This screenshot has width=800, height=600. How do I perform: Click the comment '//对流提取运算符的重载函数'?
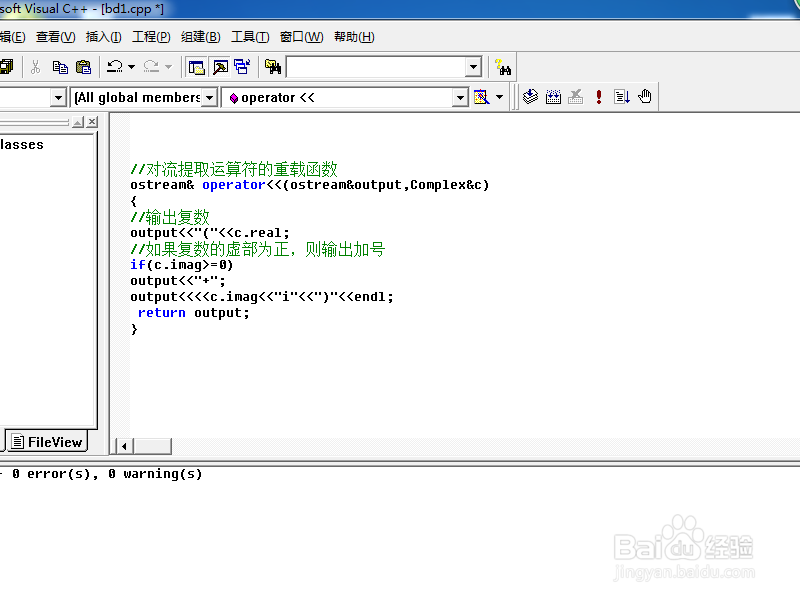pos(234,169)
